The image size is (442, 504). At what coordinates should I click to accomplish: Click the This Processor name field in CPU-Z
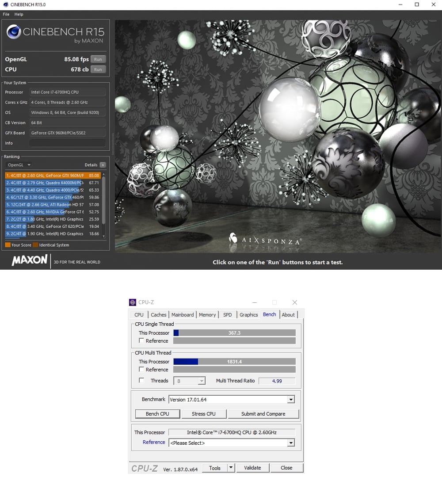click(x=232, y=432)
